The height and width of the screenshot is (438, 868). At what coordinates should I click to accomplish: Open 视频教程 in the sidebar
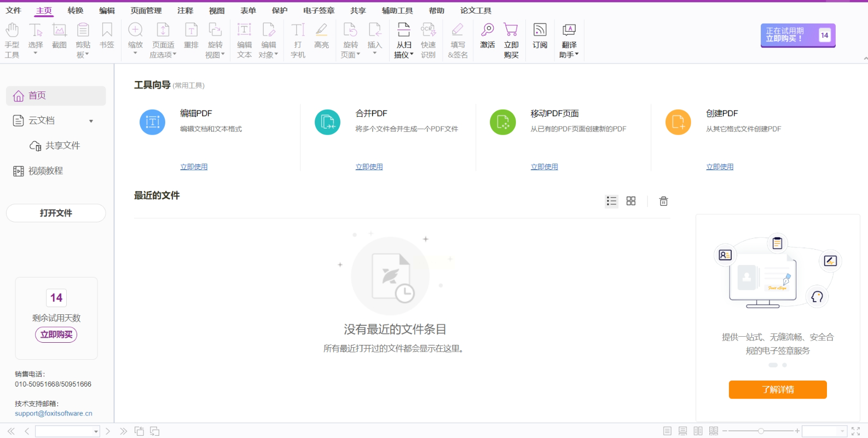[45, 171]
